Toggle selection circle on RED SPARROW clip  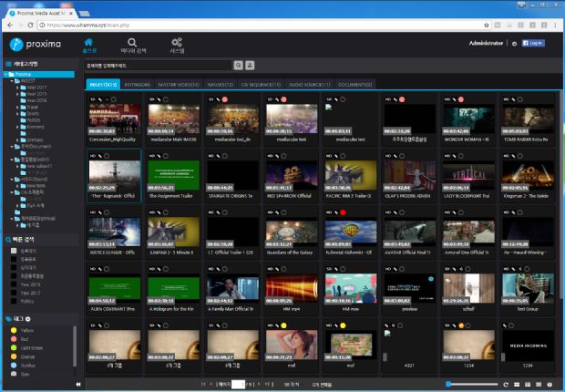click(x=284, y=156)
